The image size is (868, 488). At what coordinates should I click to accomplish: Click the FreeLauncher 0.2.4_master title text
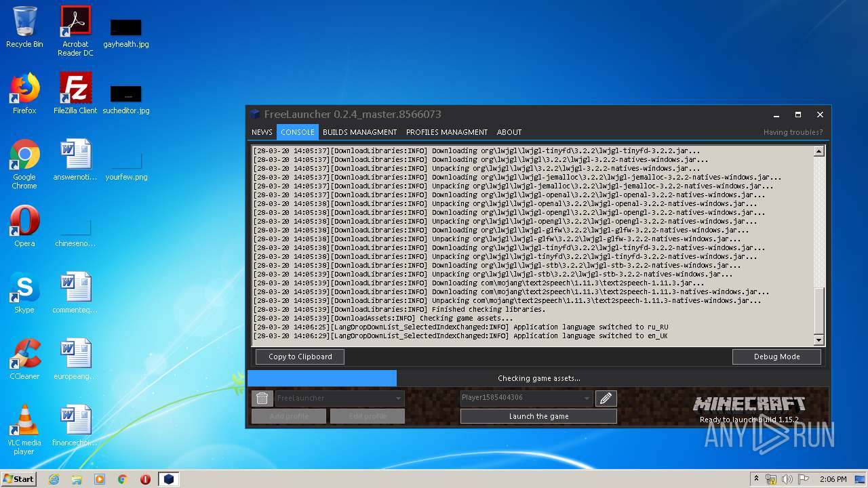(353, 115)
